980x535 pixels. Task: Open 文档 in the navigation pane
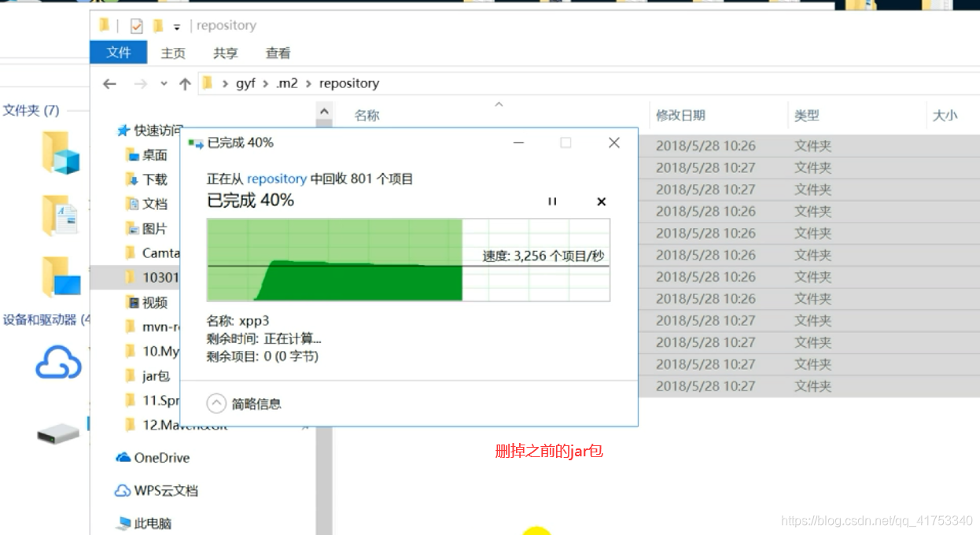click(148, 204)
